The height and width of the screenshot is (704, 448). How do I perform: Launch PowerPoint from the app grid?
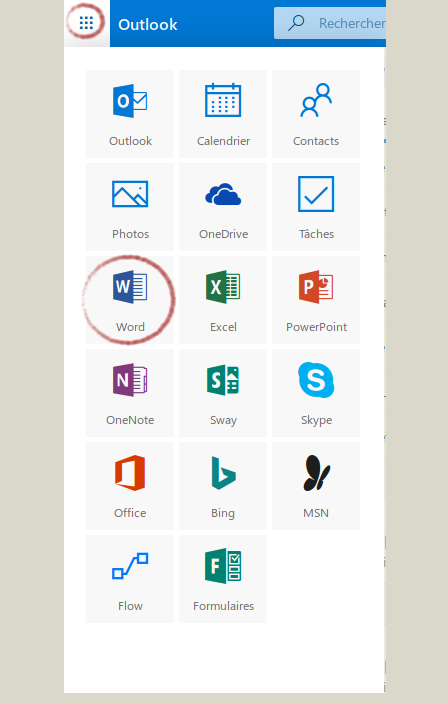(x=316, y=299)
